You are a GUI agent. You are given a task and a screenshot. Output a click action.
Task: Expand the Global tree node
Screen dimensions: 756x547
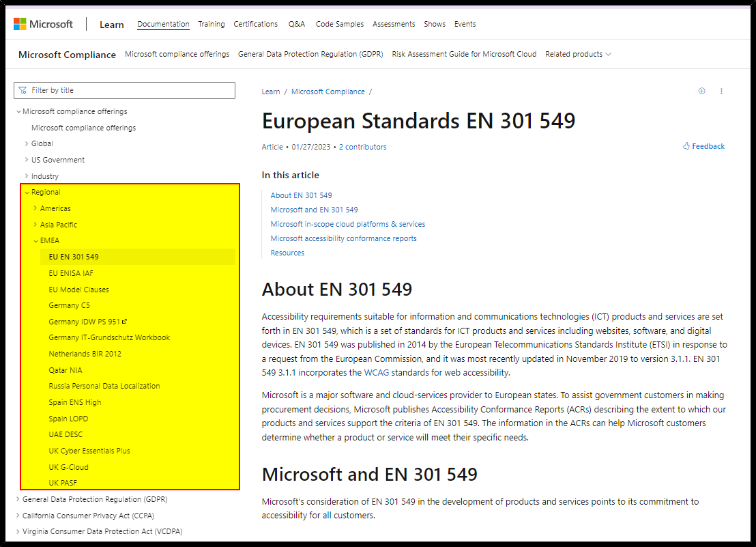[39, 143]
